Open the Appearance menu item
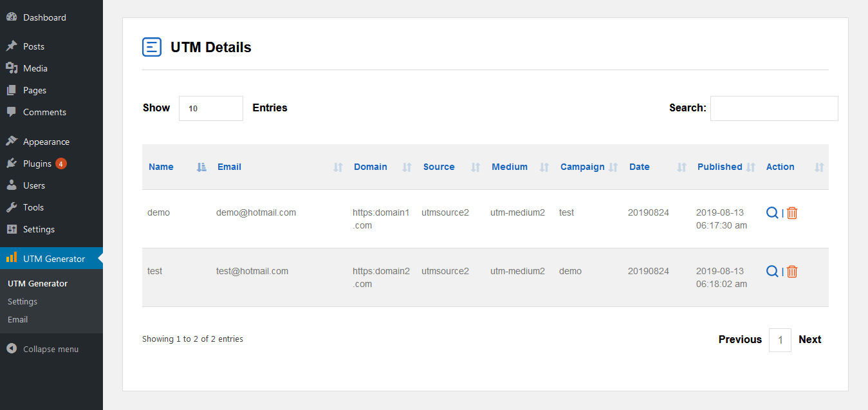Viewport: 868px width, 410px height. (46, 142)
